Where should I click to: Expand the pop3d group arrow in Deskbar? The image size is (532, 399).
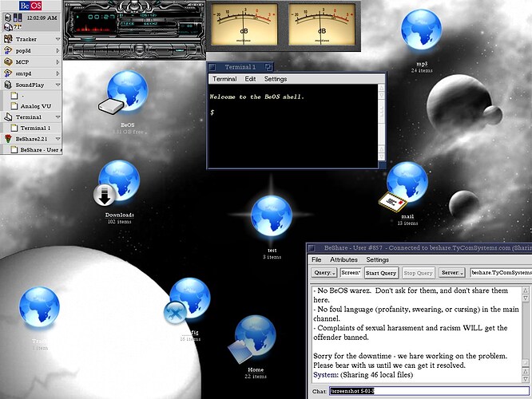(x=58, y=50)
